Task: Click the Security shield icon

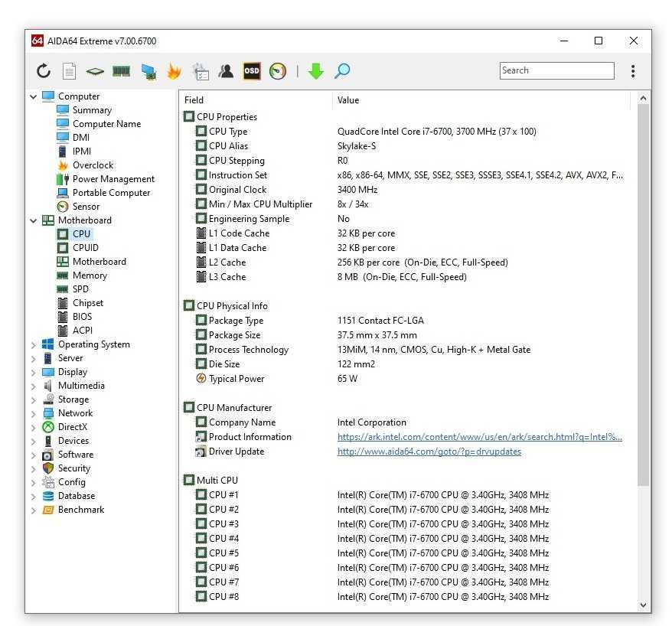Action: pyautogui.click(x=48, y=468)
